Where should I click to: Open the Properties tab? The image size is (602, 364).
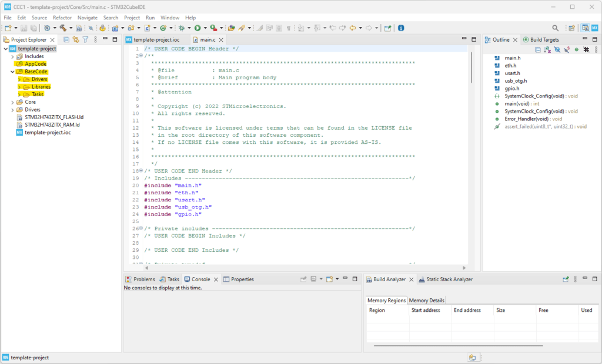pyautogui.click(x=239, y=279)
